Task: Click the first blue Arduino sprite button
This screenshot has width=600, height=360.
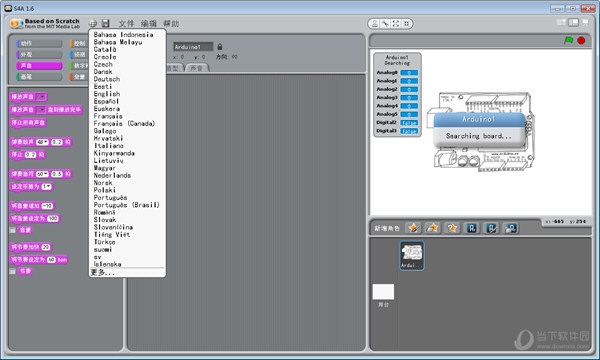Action: (472, 228)
